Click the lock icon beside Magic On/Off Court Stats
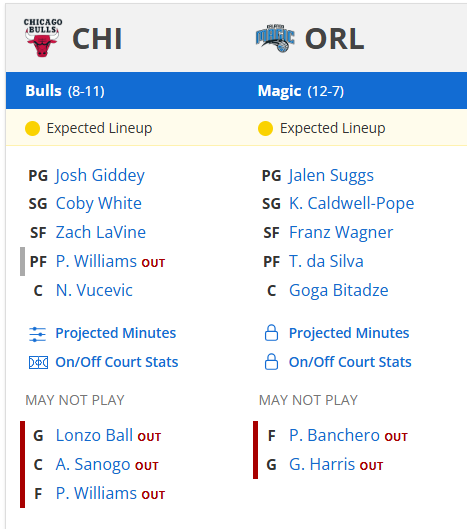This screenshot has height=529, width=467. coord(271,362)
